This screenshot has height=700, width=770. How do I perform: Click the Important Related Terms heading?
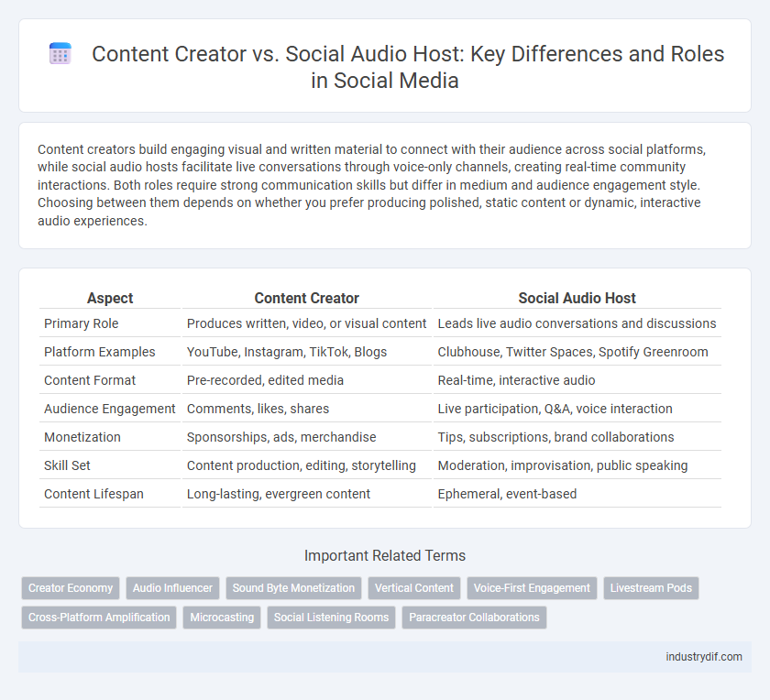tap(384, 555)
